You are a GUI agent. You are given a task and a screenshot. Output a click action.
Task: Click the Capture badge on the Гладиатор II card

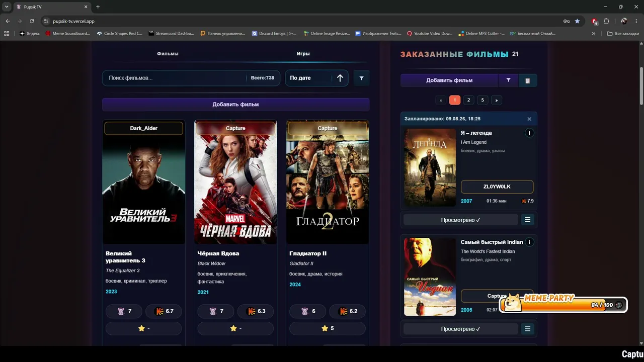click(x=328, y=128)
